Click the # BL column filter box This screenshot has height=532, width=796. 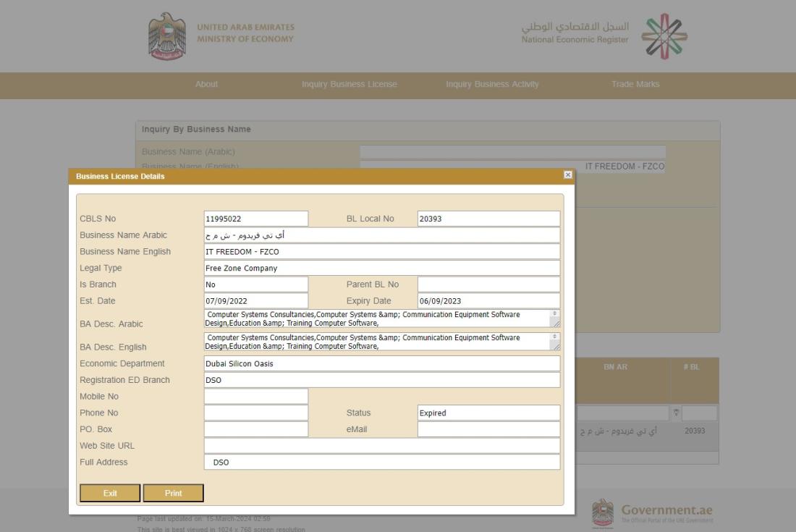pyautogui.click(x=700, y=413)
